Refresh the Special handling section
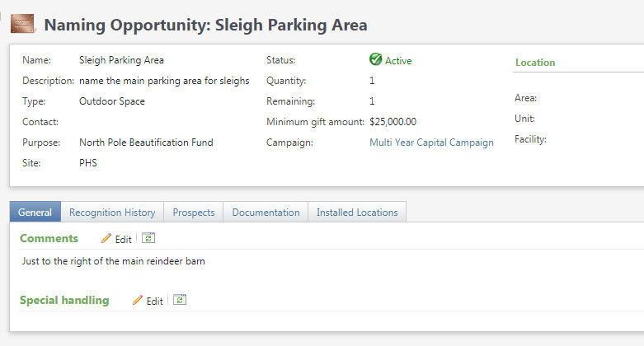The image size is (644, 346). click(179, 300)
